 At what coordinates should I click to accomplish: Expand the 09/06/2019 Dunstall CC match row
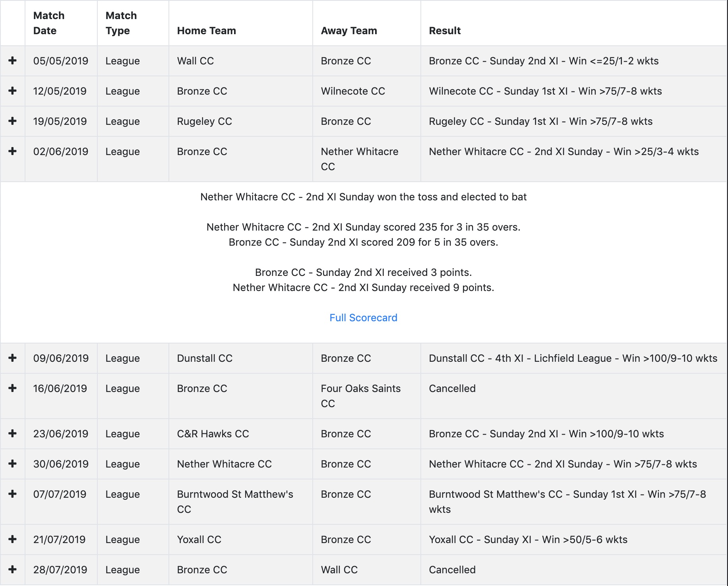click(x=13, y=358)
